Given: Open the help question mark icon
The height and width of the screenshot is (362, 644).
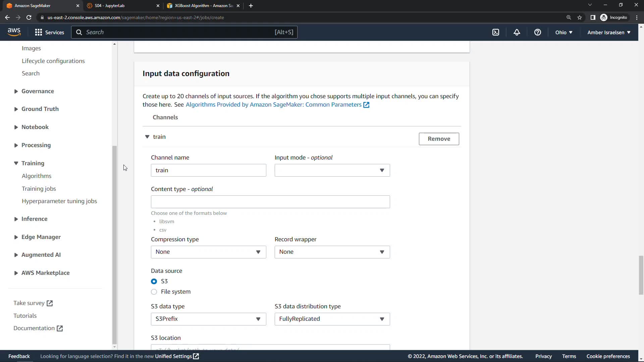Looking at the screenshot, I should click(537, 32).
